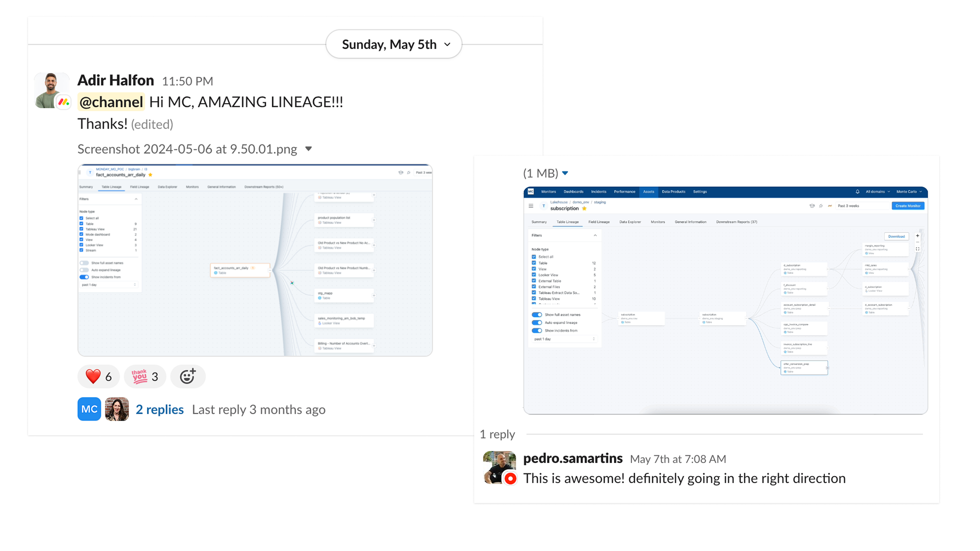Zoom in with the plus icon near Download

click(917, 236)
